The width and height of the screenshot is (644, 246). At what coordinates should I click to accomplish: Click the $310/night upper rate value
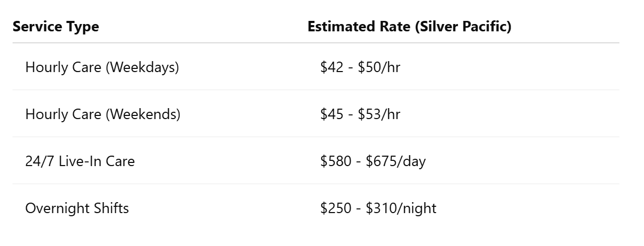[x=401, y=208]
